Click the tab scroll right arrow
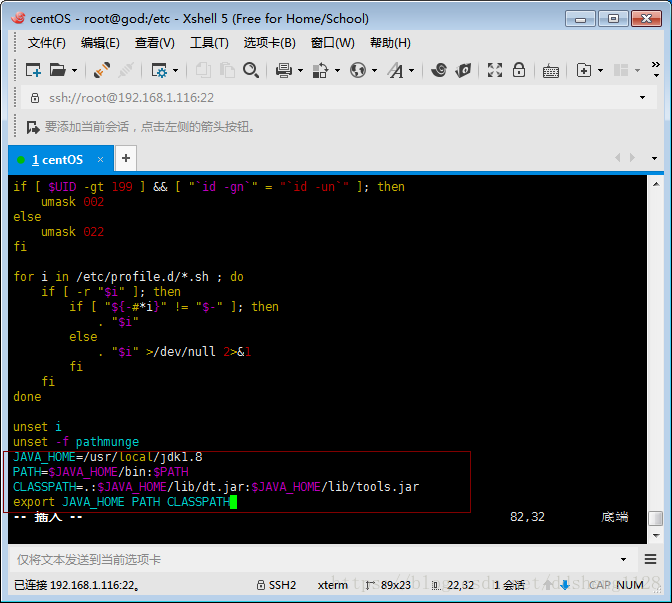 (x=632, y=158)
